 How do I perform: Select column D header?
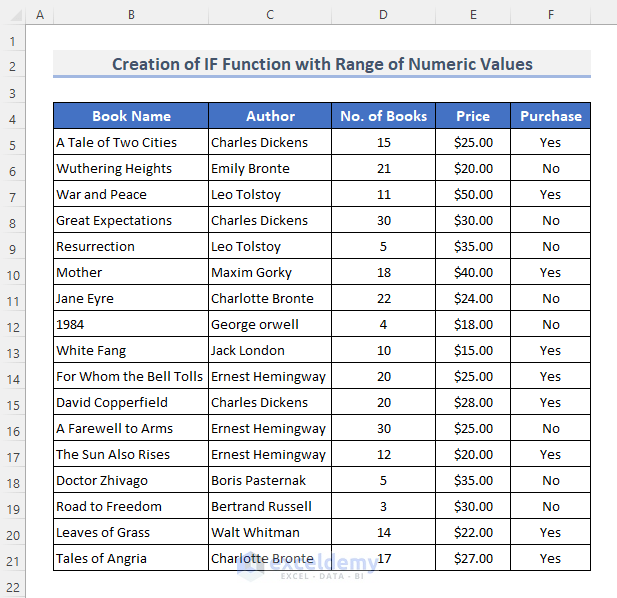pyautogui.click(x=383, y=15)
